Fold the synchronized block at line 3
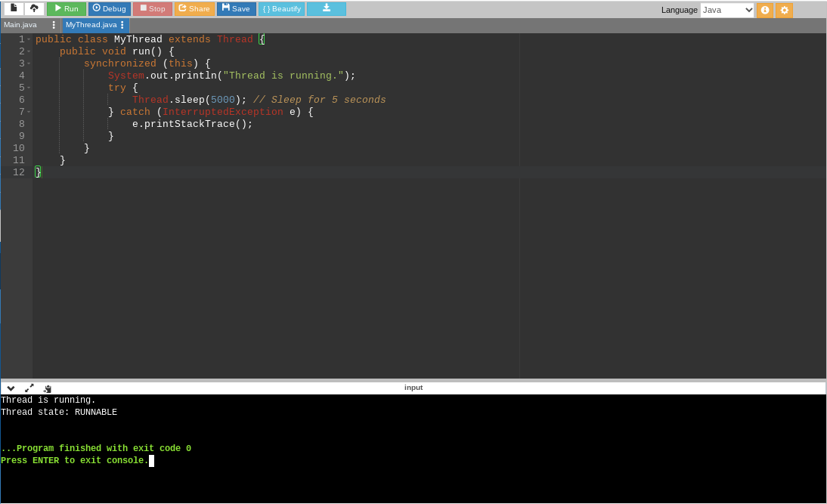 [29, 63]
